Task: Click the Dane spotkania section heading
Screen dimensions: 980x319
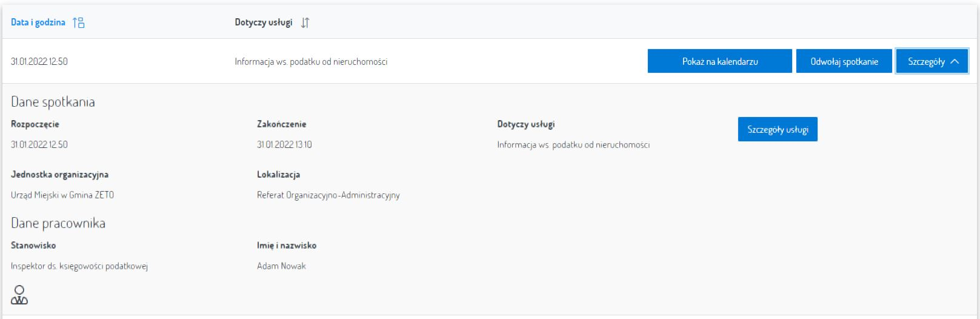Action: click(x=53, y=102)
